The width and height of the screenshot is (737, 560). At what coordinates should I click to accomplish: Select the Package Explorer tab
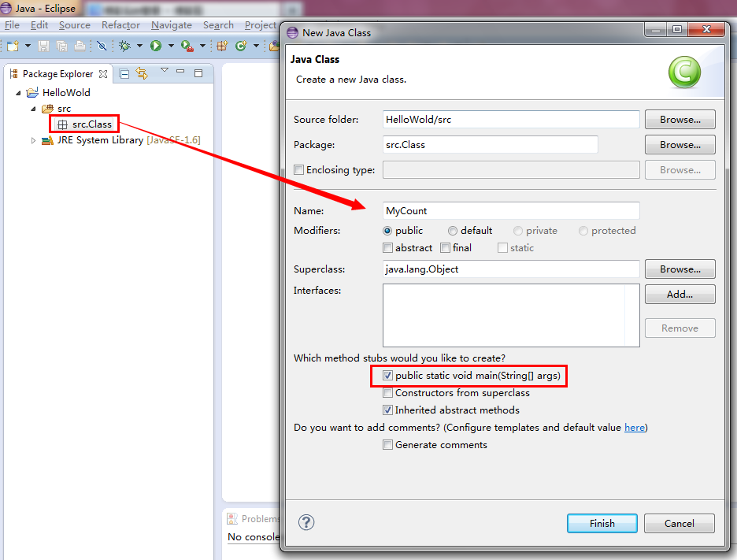click(57, 74)
